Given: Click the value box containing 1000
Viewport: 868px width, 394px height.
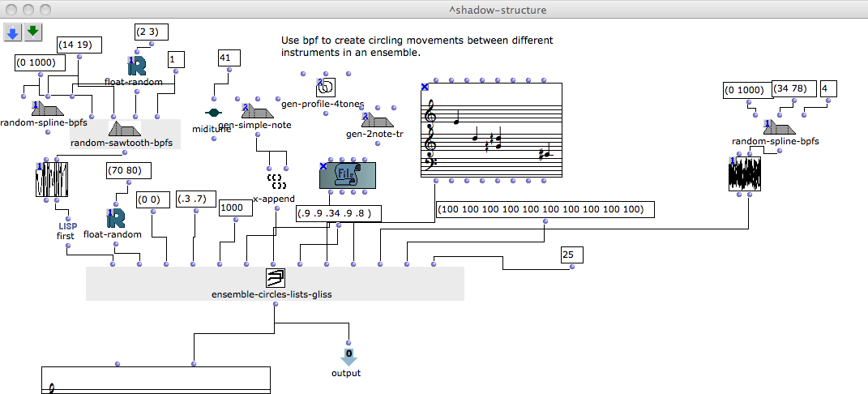Looking at the screenshot, I should pos(236,208).
